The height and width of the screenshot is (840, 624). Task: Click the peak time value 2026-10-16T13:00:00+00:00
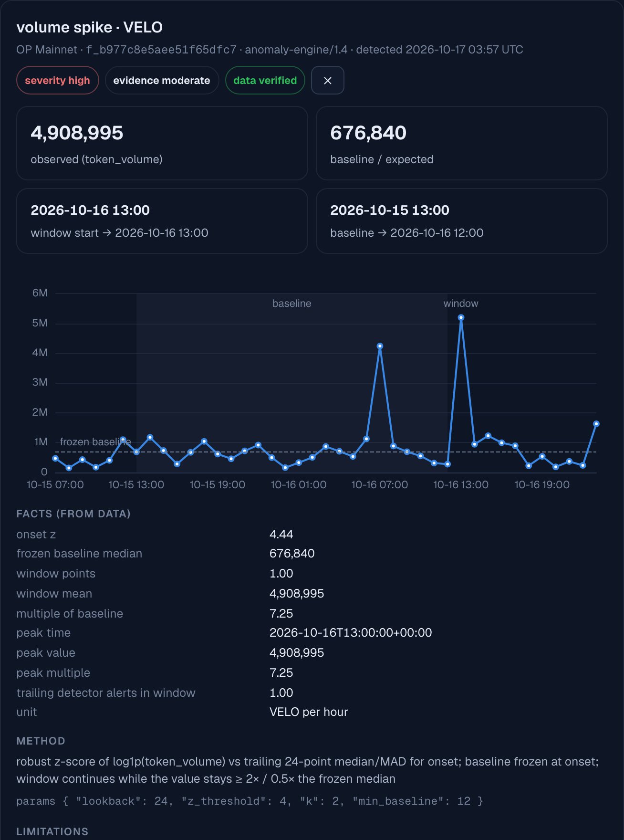coord(351,633)
